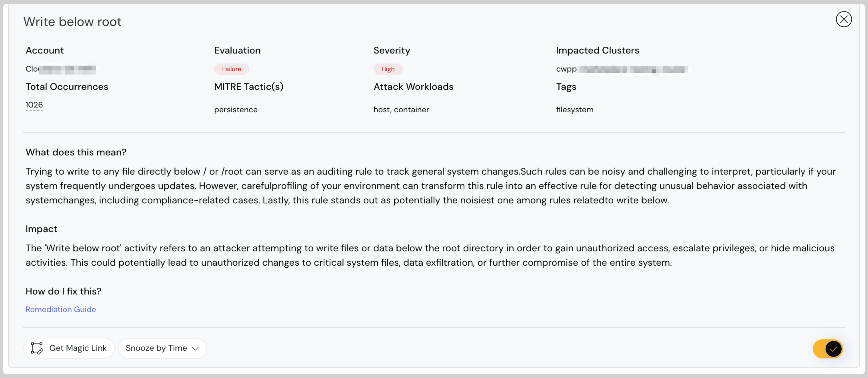
Task: Close the Write below root dialog
Action: [844, 19]
